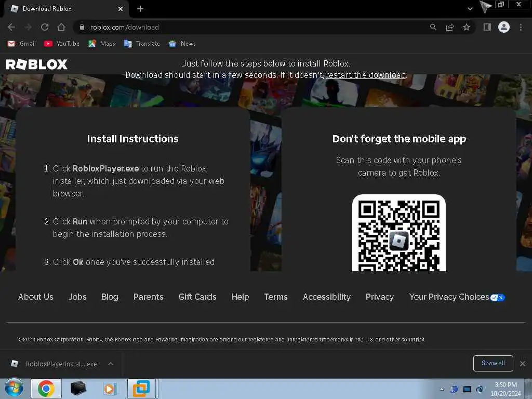Toggle the browser side panel icon
532x399 pixels.
pyautogui.click(x=487, y=27)
